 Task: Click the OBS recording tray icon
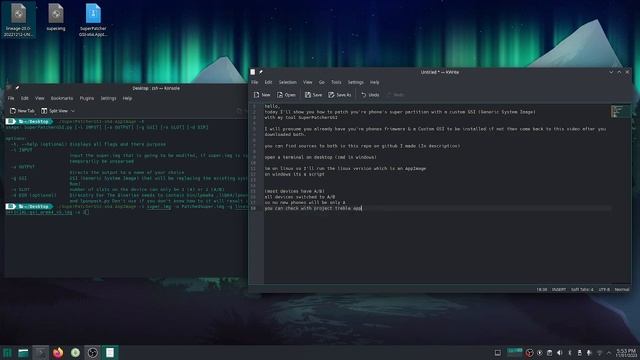(529, 353)
